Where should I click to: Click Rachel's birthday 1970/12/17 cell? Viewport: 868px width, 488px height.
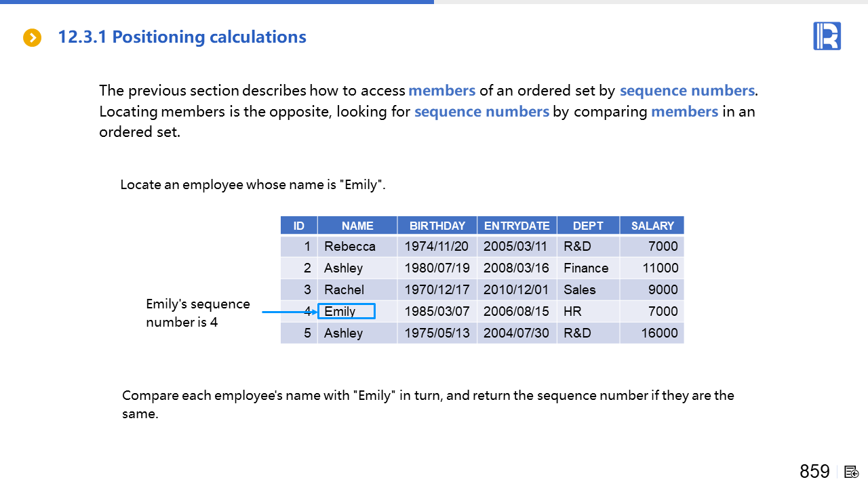click(x=437, y=290)
